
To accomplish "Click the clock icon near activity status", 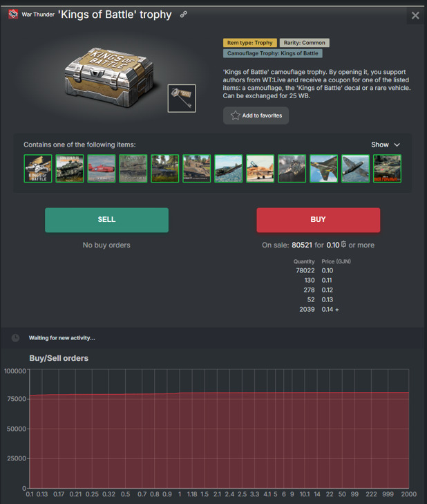I will point(15,338).
